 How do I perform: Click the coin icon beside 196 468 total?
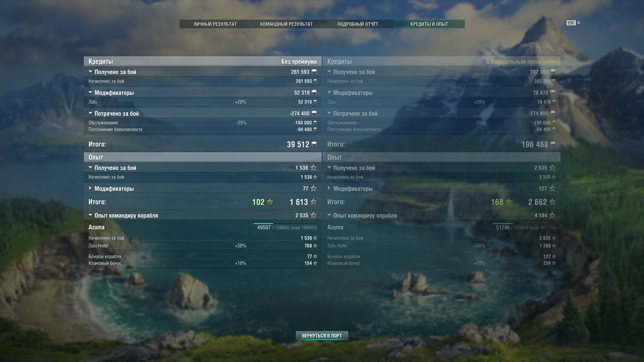coord(553,144)
